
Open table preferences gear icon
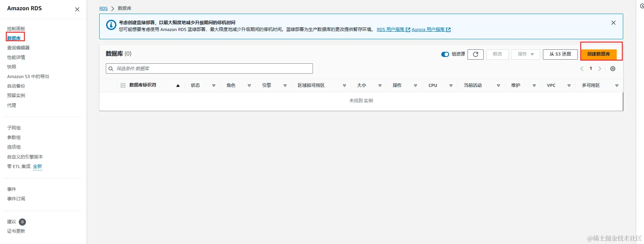click(613, 68)
